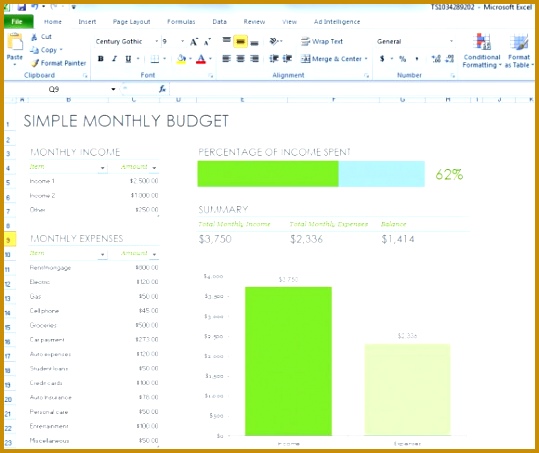Apply percent style format
Viewport: 539px width, 453px height.
coord(403,59)
